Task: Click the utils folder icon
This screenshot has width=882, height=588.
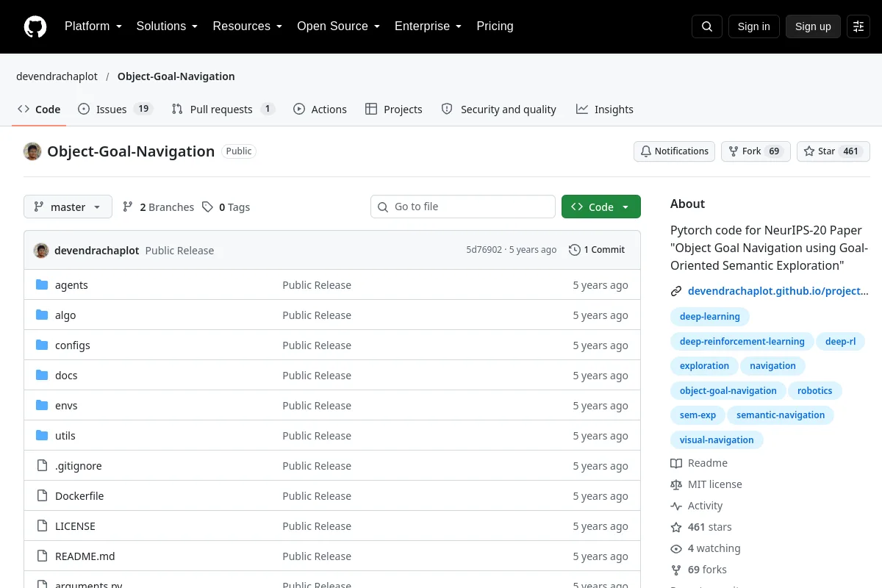Action: point(42,436)
